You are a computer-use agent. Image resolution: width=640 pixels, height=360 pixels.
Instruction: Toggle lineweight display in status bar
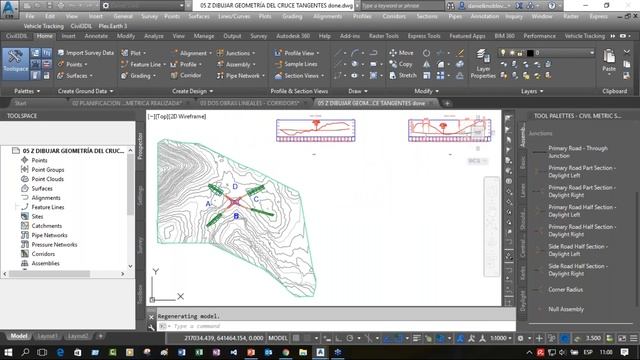tap(417, 338)
